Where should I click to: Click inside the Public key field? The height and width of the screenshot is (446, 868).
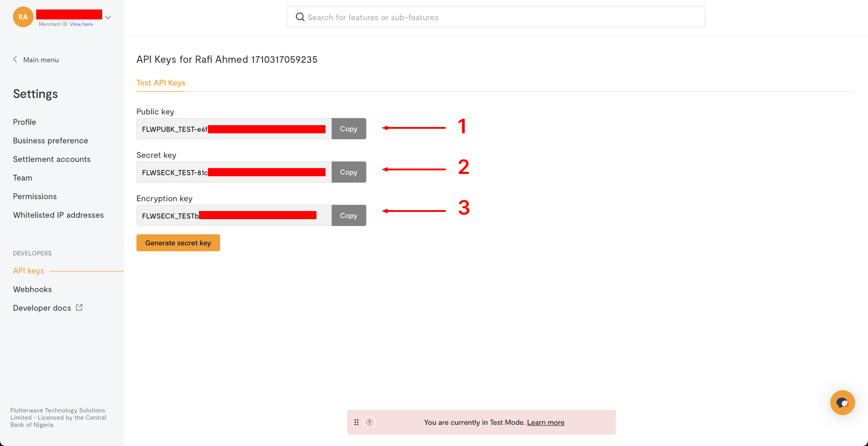234,129
